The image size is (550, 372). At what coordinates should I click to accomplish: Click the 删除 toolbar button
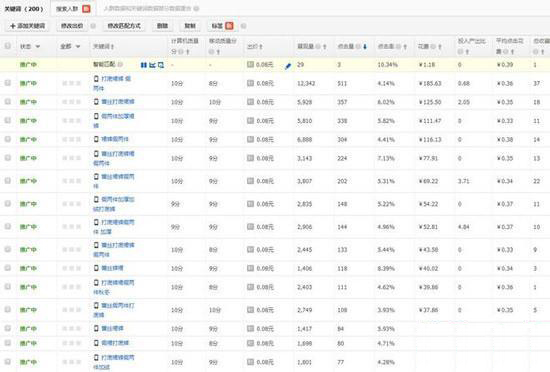[x=162, y=26]
